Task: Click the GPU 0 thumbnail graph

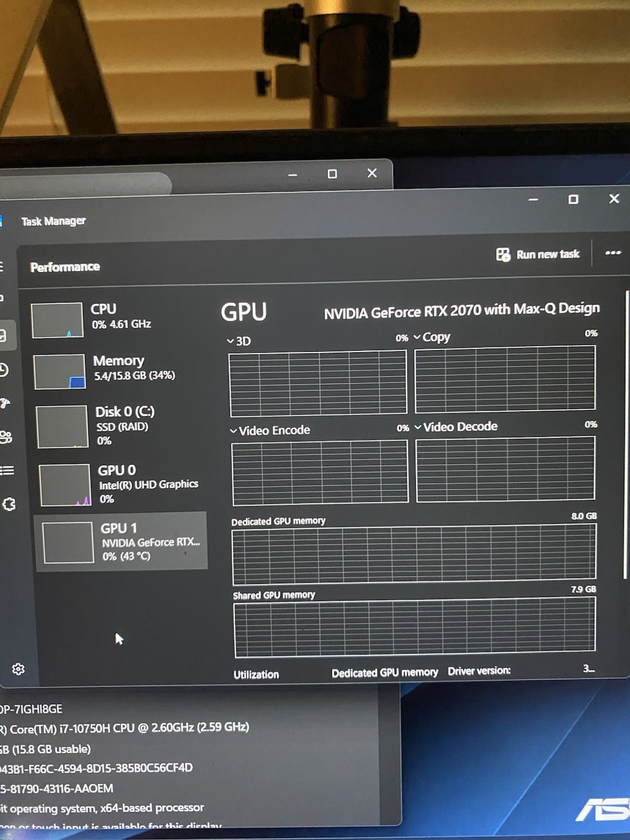Action: [x=65, y=485]
